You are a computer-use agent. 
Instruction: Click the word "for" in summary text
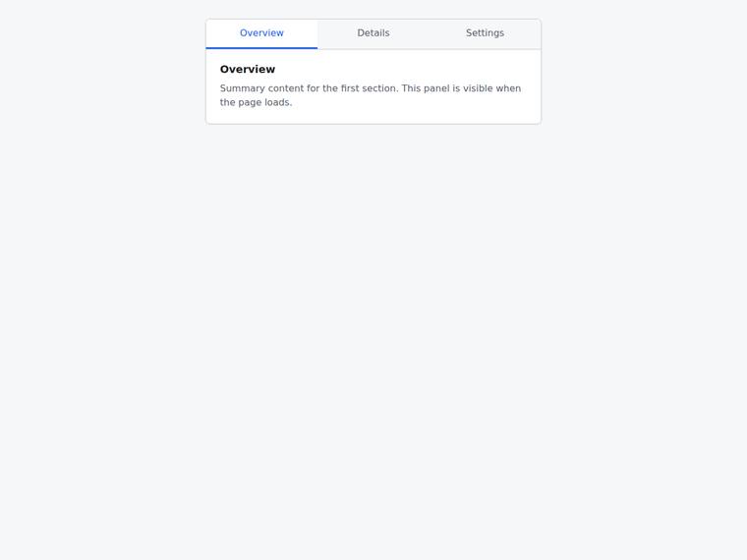pos(313,88)
